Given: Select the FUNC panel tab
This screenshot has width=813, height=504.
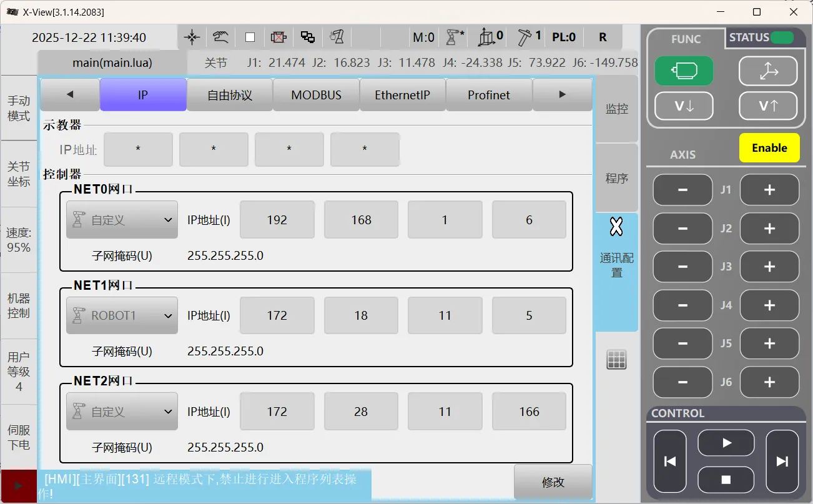Looking at the screenshot, I should (x=686, y=39).
